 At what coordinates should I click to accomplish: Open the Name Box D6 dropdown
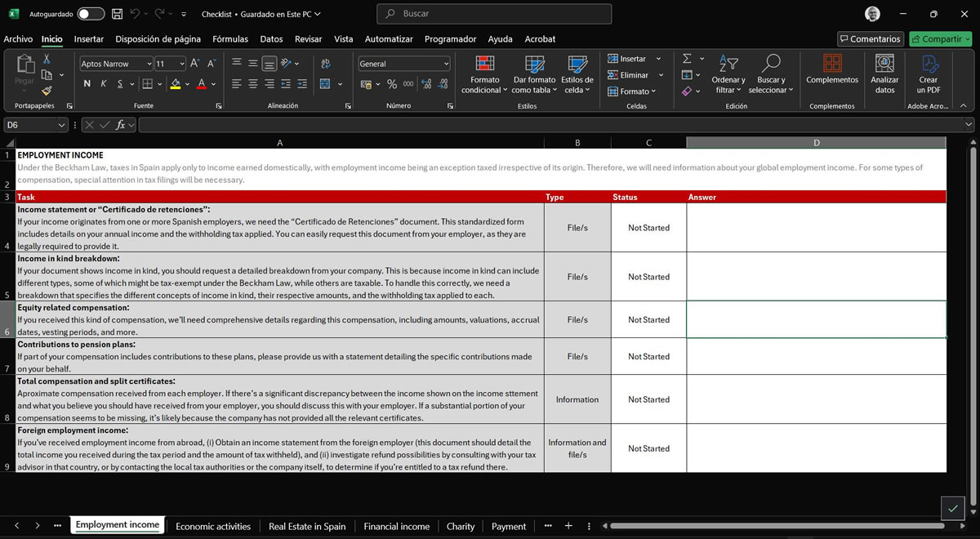[62, 125]
